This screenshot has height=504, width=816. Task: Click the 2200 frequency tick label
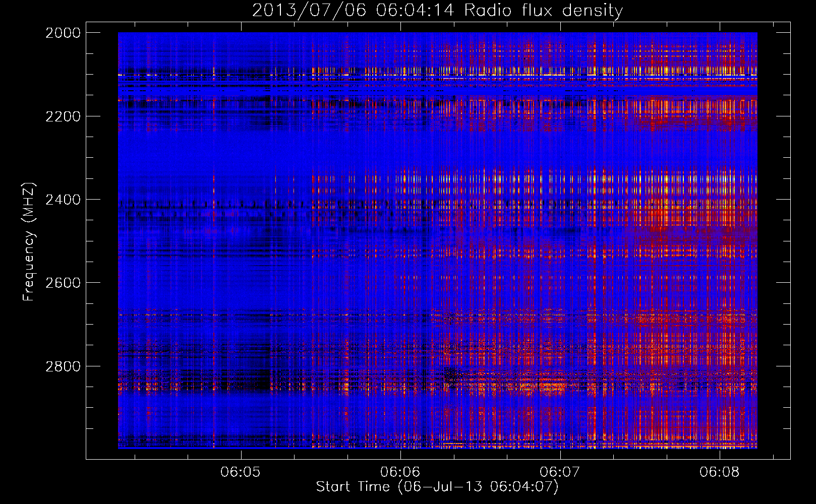click(63, 116)
